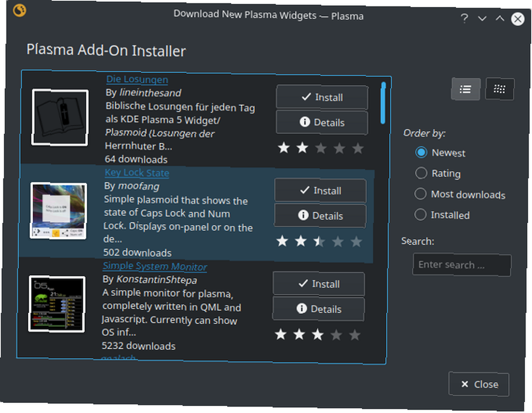Viewport: 532px width, 413px height.
Task: Minimize the Plasma widgets window
Action: (482, 18)
